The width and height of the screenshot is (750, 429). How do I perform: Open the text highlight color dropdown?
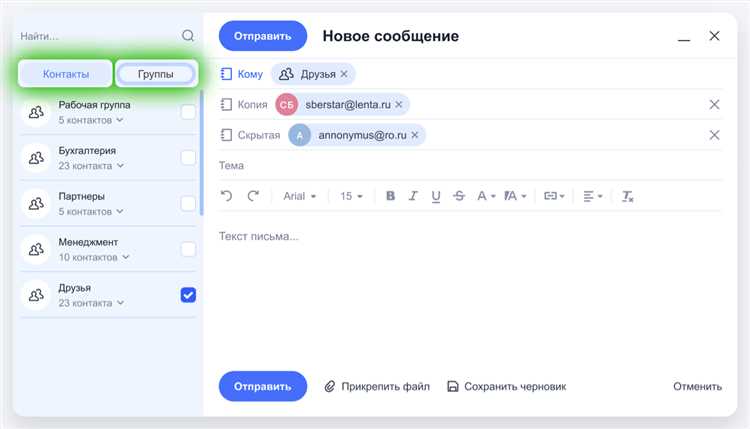tap(515, 196)
